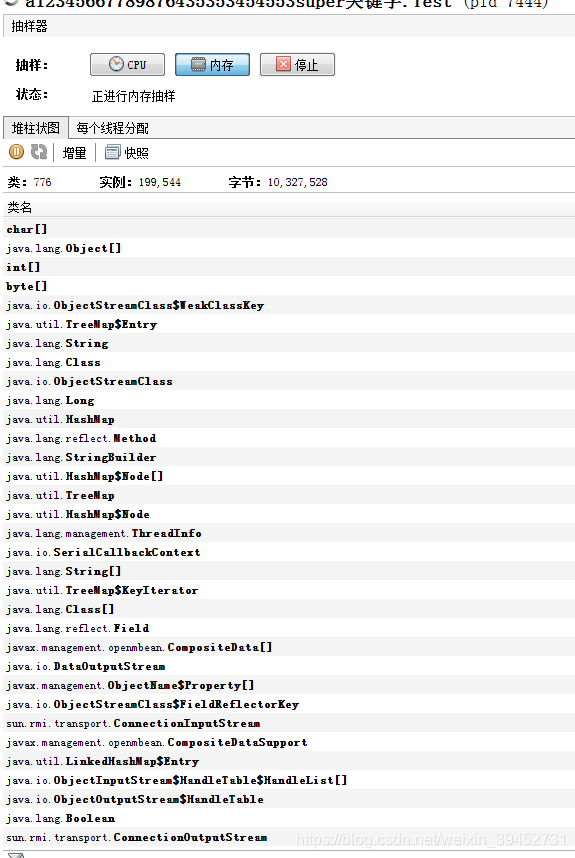Select ConnectionInputStream row

[289, 723]
